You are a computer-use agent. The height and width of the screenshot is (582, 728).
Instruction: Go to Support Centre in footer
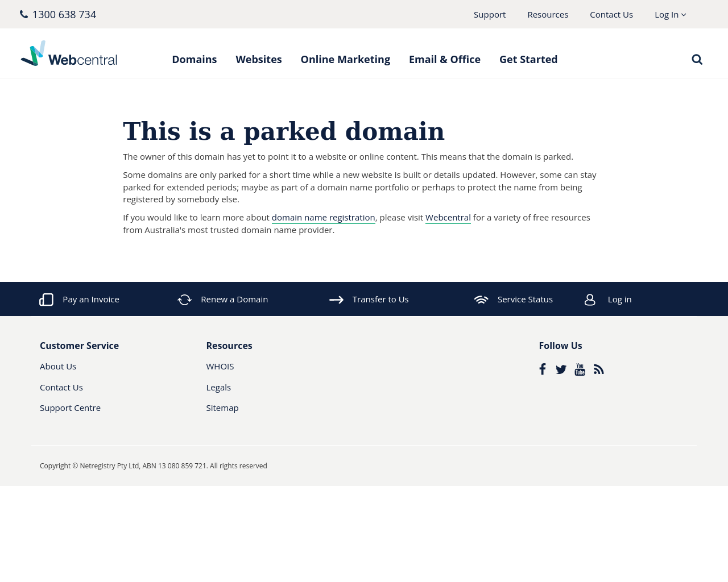click(x=70, y=408)
